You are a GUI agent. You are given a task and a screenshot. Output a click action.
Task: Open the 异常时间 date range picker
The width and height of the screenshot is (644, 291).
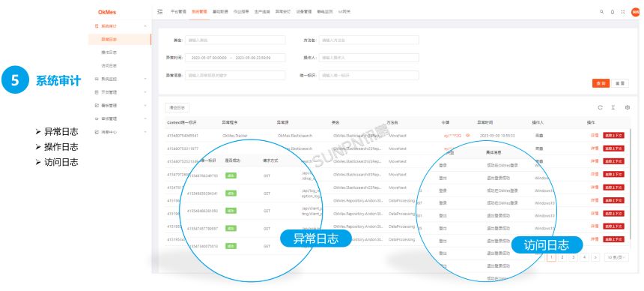pyautogui.click(x=235, y=58)
